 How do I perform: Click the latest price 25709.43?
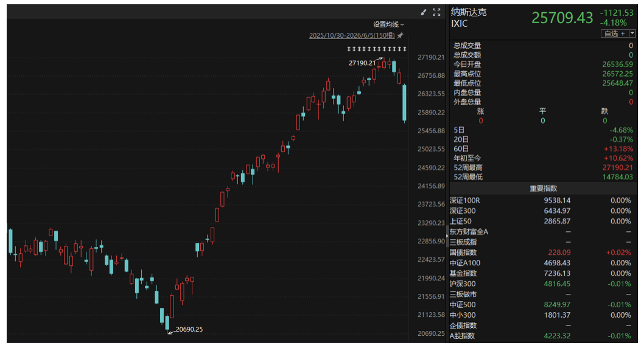click(562, 18)
